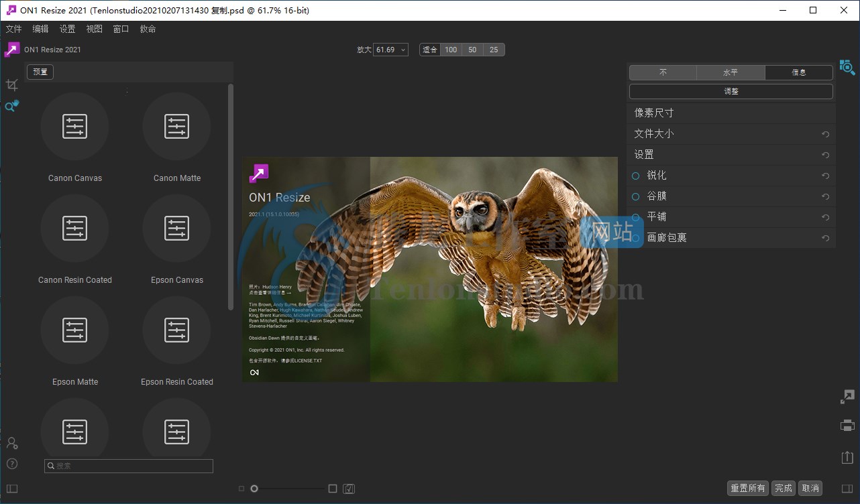Expand the 画廊包裹 pane header

tap(732, 237)
